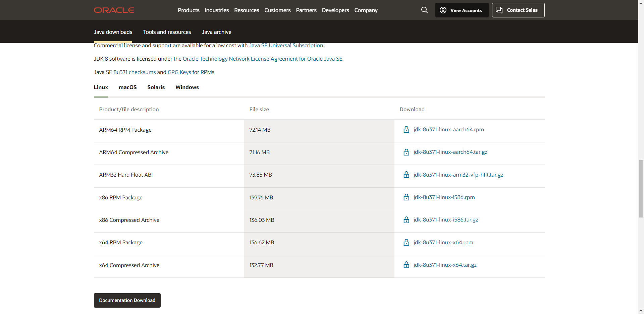
Task: Click the View Accounts button
Action: coord(462,10)
